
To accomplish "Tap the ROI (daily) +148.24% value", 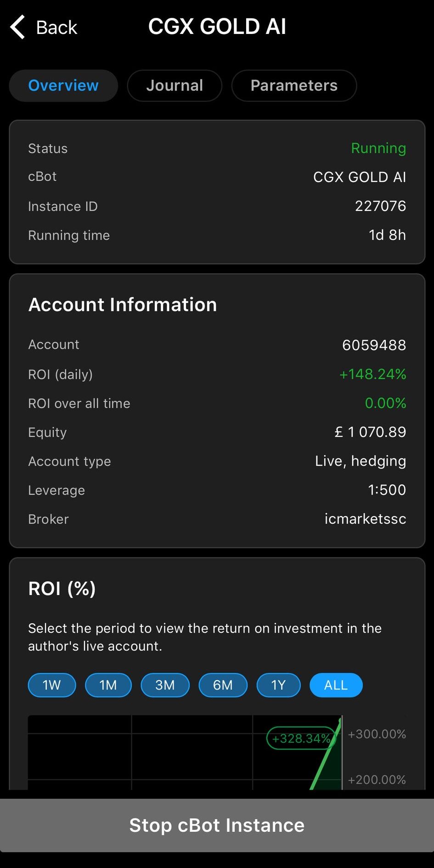I will [372, 374].
